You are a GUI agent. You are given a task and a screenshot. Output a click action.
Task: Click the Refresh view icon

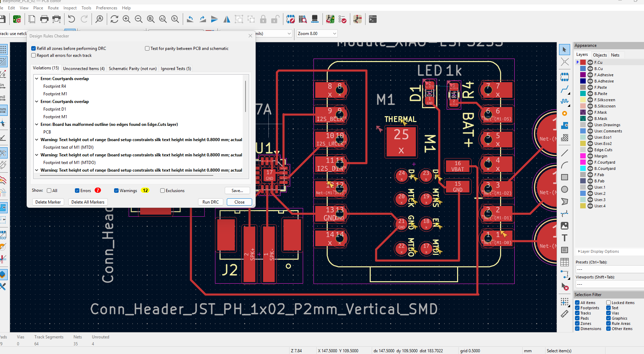coord(114,19)
